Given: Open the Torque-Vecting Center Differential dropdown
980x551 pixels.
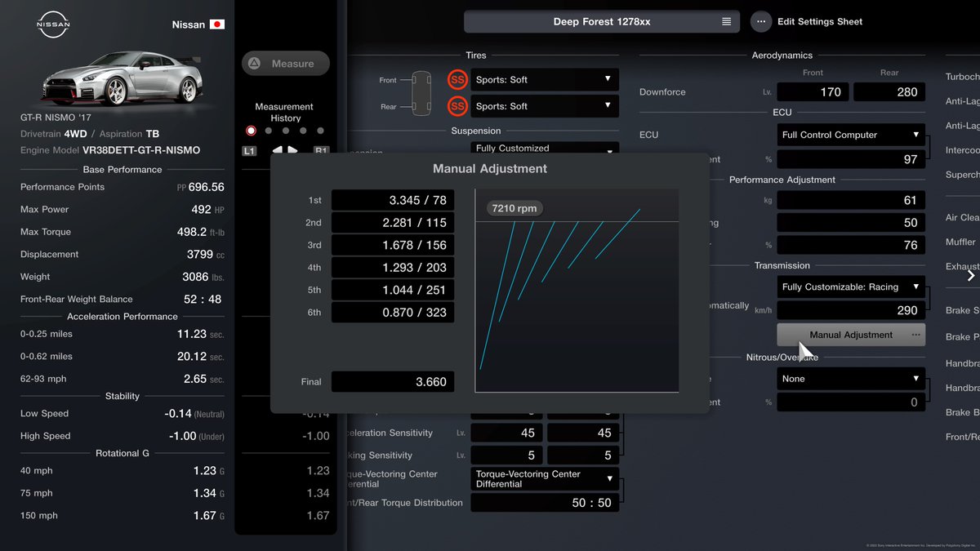Looking at the screenshot, I should tap(545, 479).
